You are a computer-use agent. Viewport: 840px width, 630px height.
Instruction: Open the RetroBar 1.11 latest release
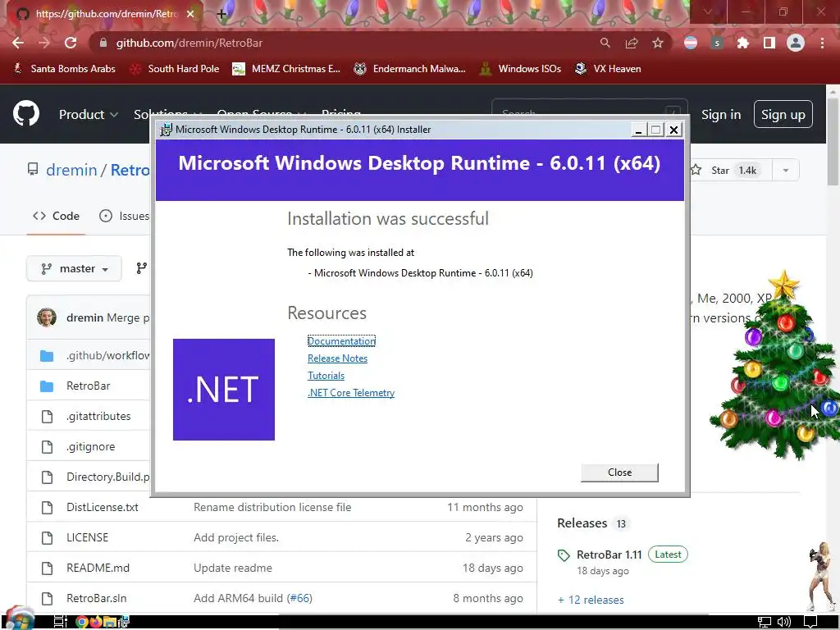(609, 555)
